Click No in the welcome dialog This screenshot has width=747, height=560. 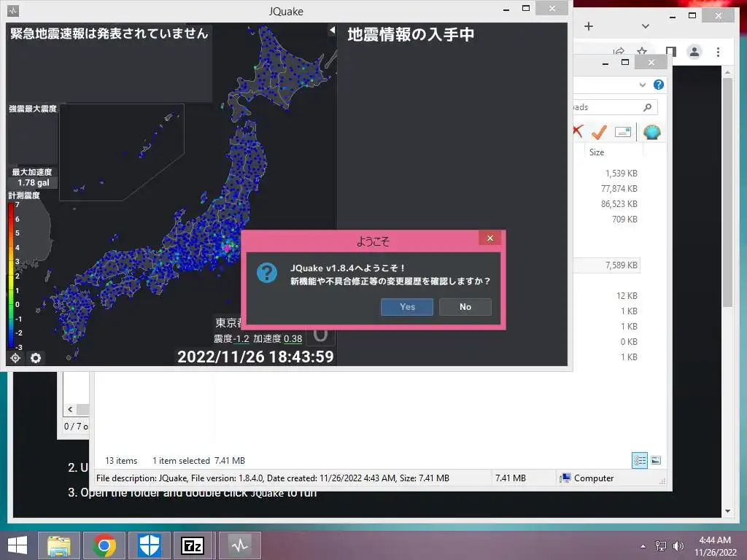(465, 307)
